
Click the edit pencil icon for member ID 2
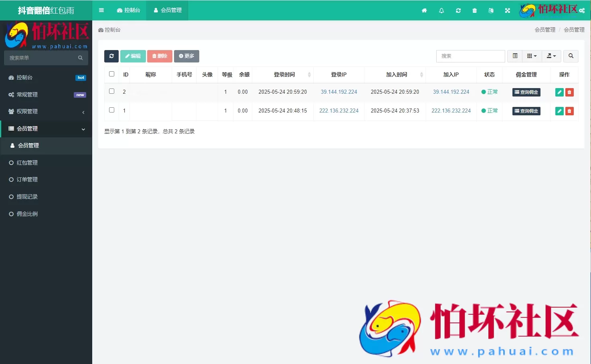[559, 92]
